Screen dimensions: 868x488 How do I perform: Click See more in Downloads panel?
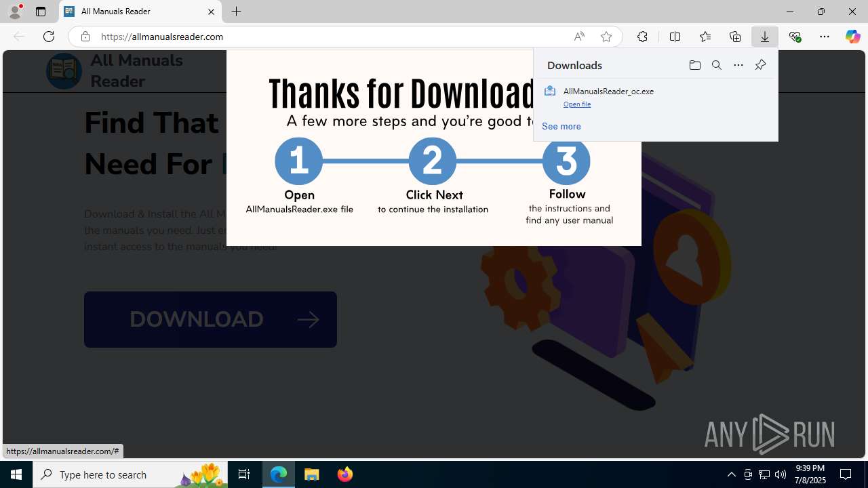tap(561, 126)
